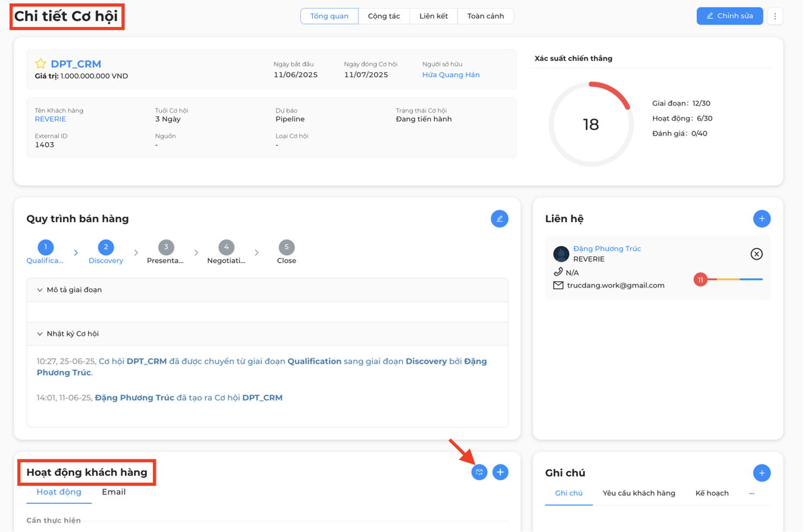Open the DPT_CRM opportunity title link
804x532 pixels.
(76, 64)
